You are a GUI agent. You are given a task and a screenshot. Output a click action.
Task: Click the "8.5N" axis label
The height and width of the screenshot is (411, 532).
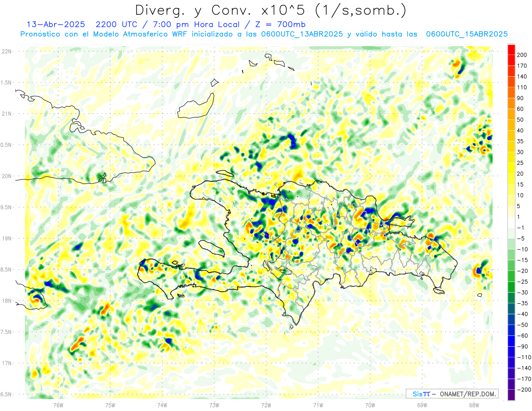6,270
